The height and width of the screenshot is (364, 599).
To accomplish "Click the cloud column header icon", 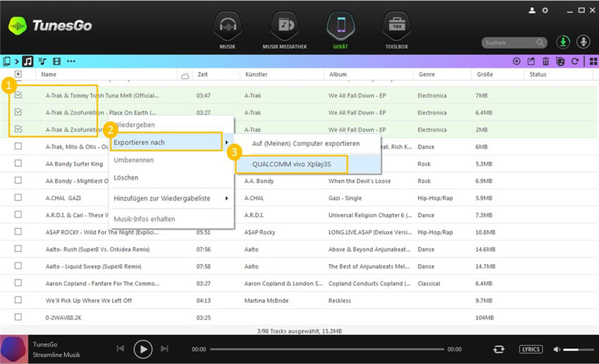I will [185, 75].
